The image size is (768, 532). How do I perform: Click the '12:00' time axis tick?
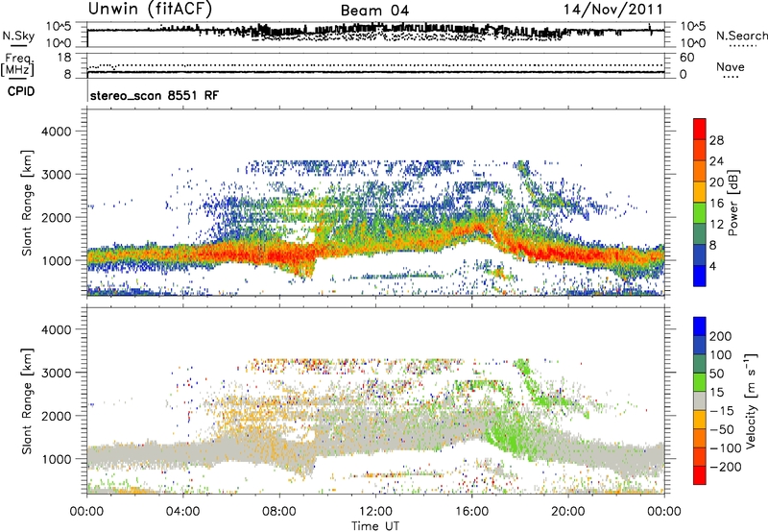(x=375, y=512)
